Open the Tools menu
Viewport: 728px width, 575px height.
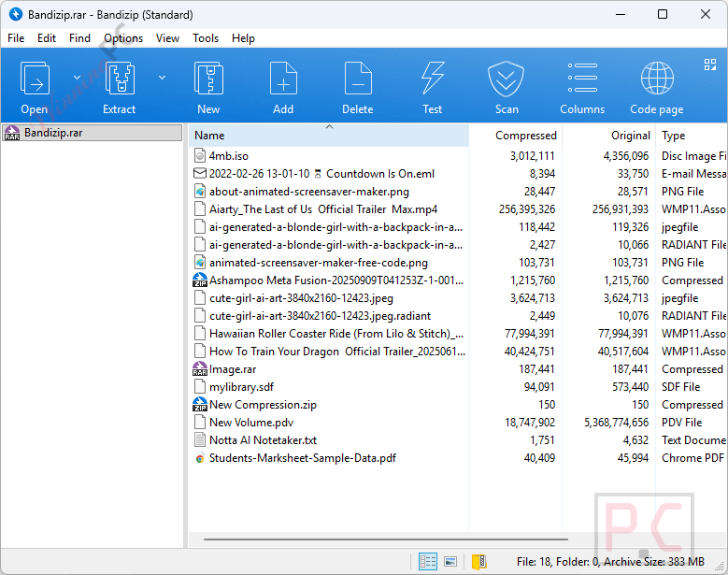point(206,38)
